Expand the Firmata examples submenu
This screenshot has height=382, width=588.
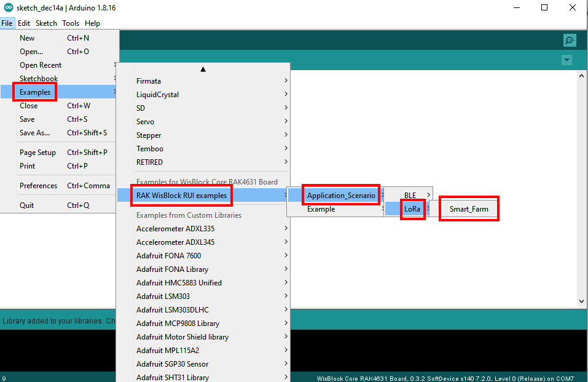click(x=203, y=81)
